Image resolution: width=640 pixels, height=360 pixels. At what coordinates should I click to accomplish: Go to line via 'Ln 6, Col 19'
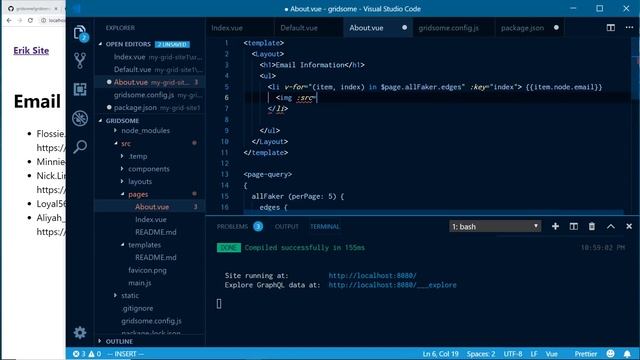[440, 354]
